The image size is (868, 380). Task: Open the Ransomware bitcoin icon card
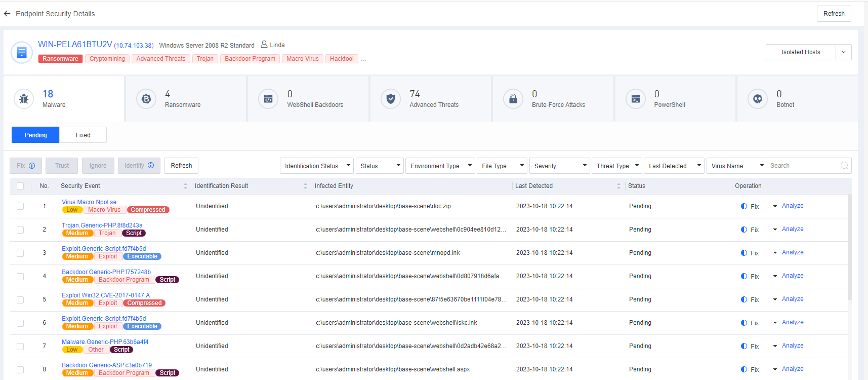146,99
